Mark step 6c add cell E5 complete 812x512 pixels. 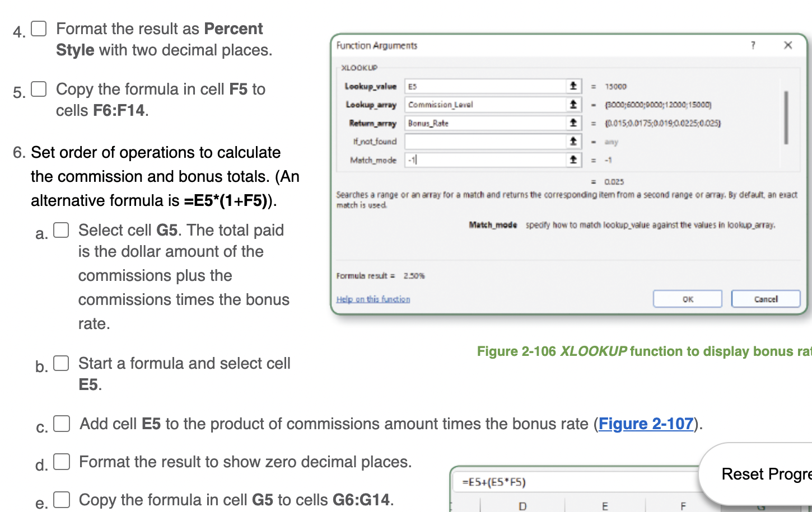pyautogui.click(x=60, y=423)
